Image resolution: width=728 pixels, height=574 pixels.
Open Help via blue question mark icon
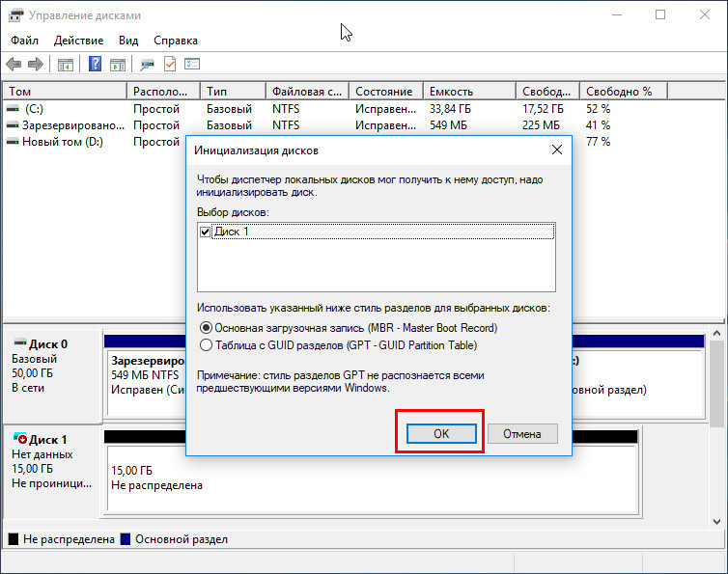(95, 64)
